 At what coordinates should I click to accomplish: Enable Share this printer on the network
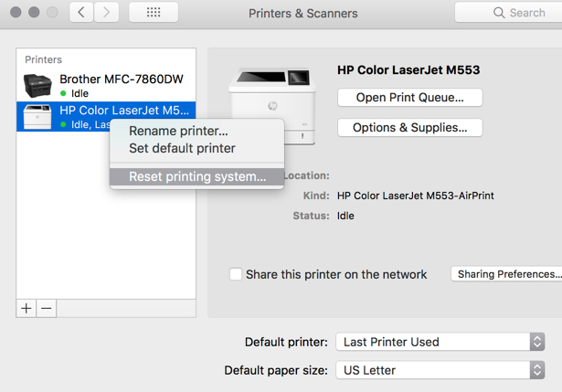pyautogui.click(x=236, y=274)
